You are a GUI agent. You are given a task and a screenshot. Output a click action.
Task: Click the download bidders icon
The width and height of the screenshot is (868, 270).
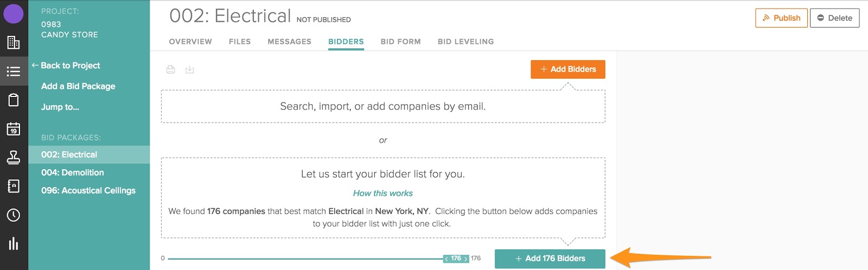[x=189, y=69]
